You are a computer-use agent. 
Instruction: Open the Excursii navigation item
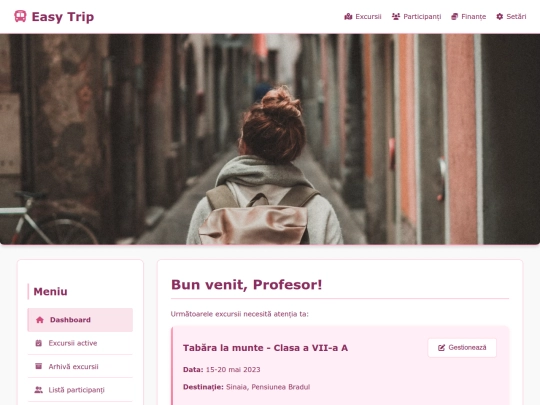tap(363, 17)
